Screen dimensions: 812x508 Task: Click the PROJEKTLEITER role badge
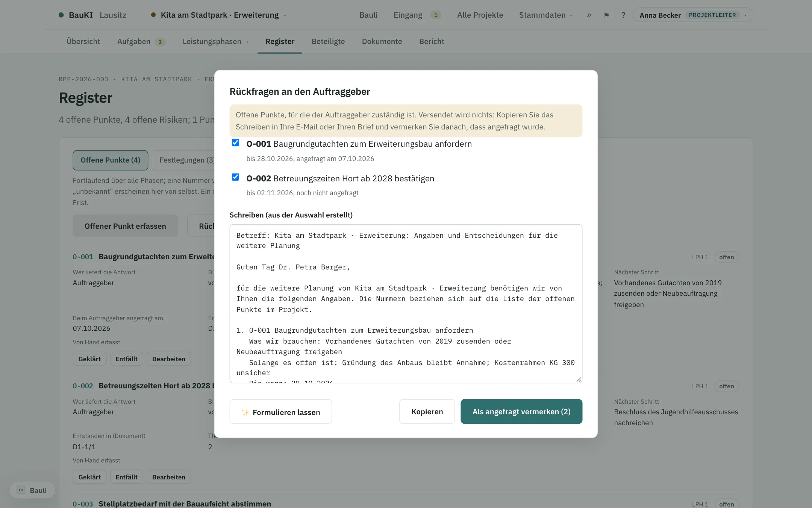point(712,15)
